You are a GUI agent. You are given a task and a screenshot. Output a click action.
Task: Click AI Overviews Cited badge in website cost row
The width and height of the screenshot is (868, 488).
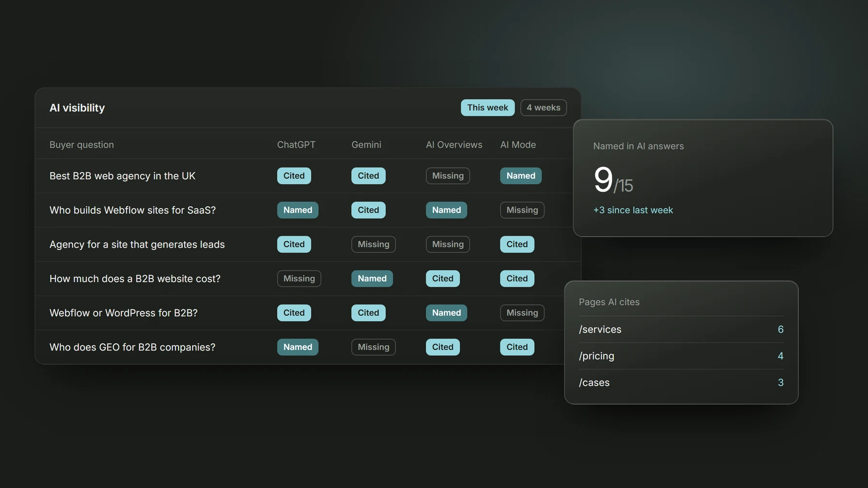[443, 279]
